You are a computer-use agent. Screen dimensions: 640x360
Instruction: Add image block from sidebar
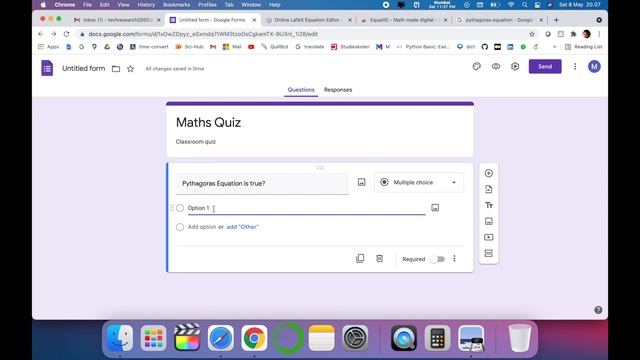[489, 221]
